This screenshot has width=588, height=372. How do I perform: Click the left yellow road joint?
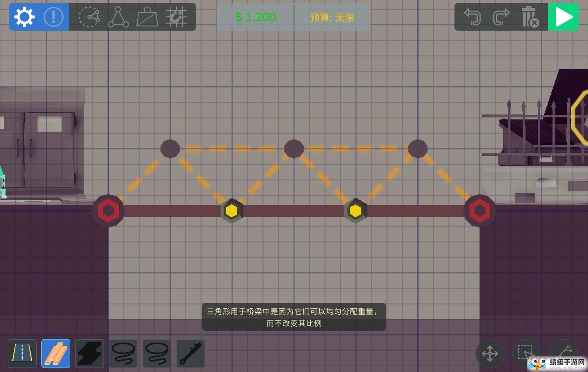pyautogui.click(x=232, y=211)
